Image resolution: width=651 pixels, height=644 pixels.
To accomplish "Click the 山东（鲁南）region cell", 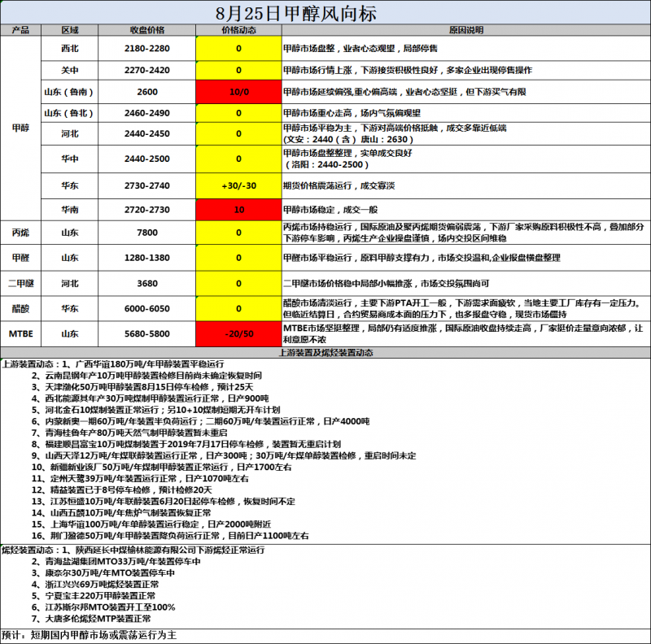I will (x=70, y=92).
